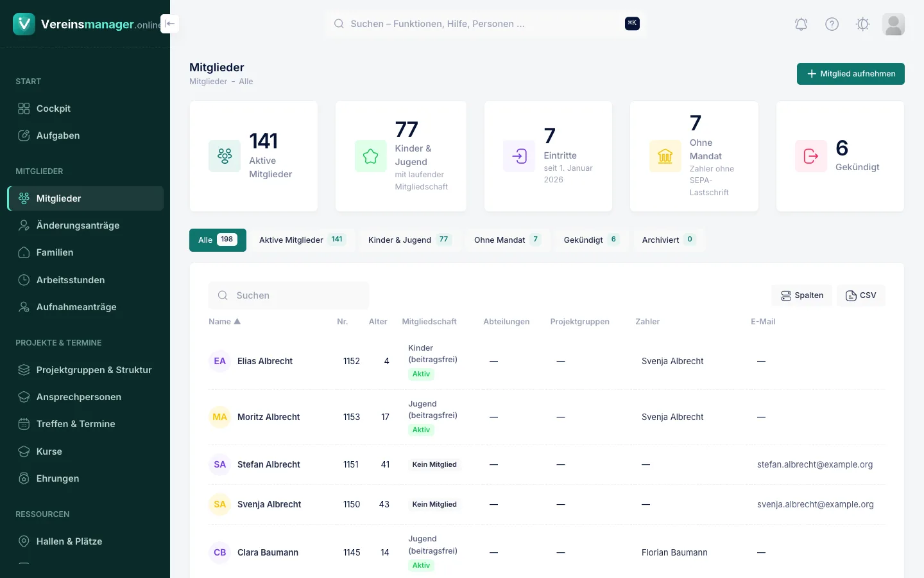Open Treffen & Termine in the sidebar
This screenshot has width=924, height=578.
[85, 424]
